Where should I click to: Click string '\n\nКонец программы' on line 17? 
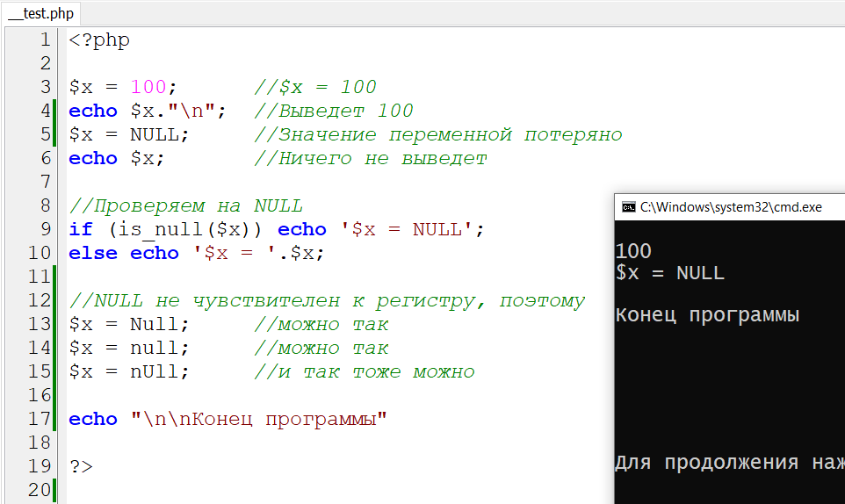click(x=259, y=419)
